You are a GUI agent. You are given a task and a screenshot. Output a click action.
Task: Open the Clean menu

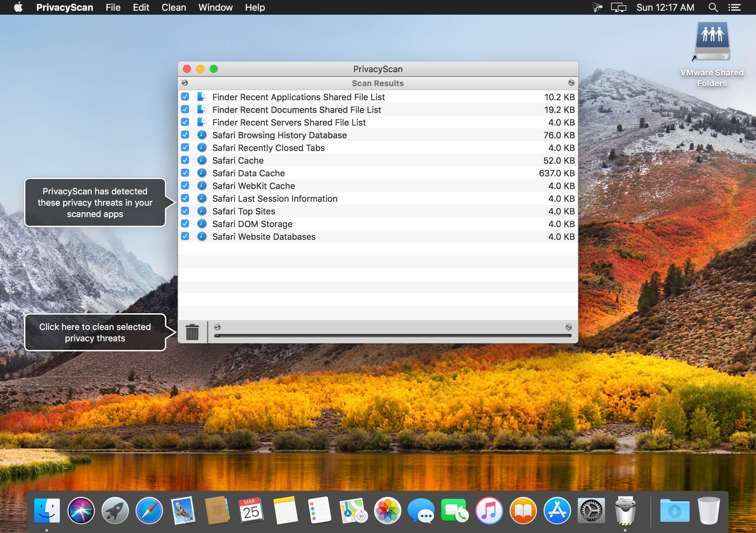[174, 7]
